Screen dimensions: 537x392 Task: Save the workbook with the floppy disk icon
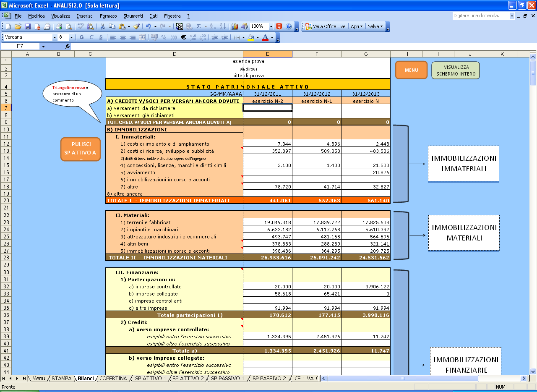click(28, 26)
